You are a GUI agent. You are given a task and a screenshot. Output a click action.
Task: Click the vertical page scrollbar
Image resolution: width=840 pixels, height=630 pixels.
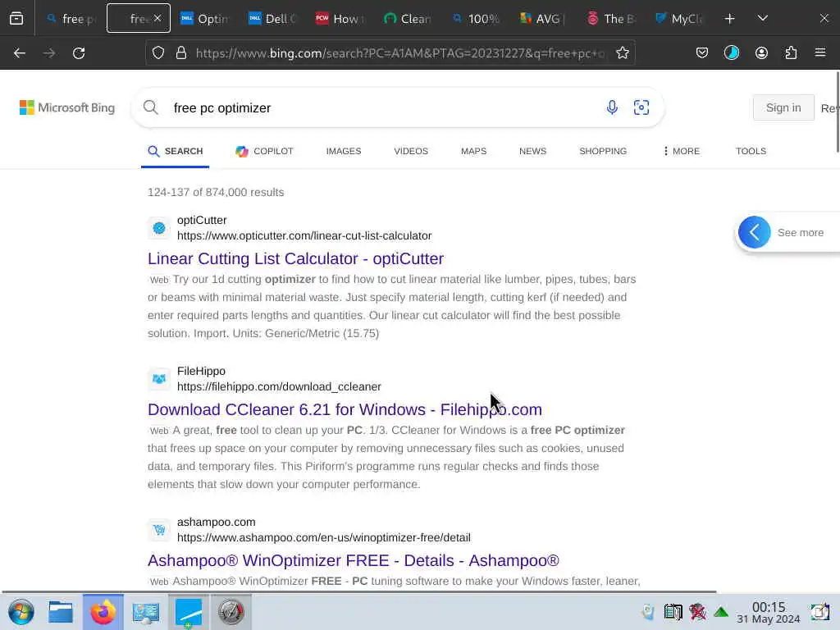pyautogui.click(x=838, y=112)
